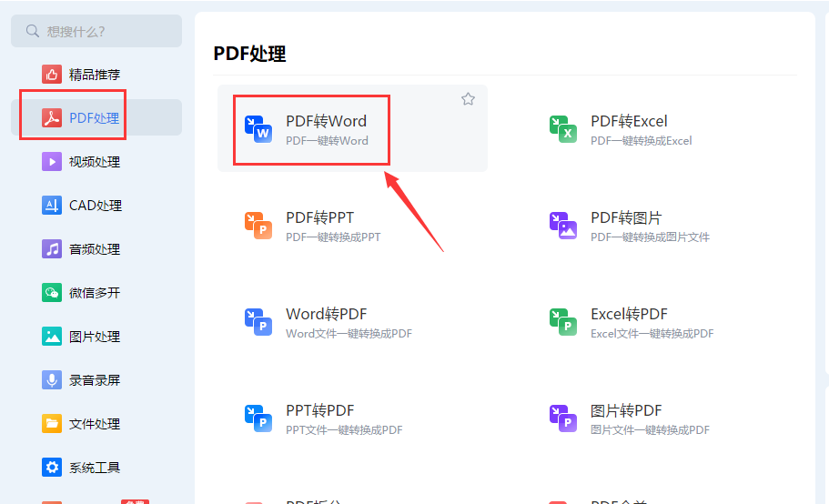This screenshot has height=504, width=829.
Task: Open the 文件处理 category
Action: pos(94,424)
